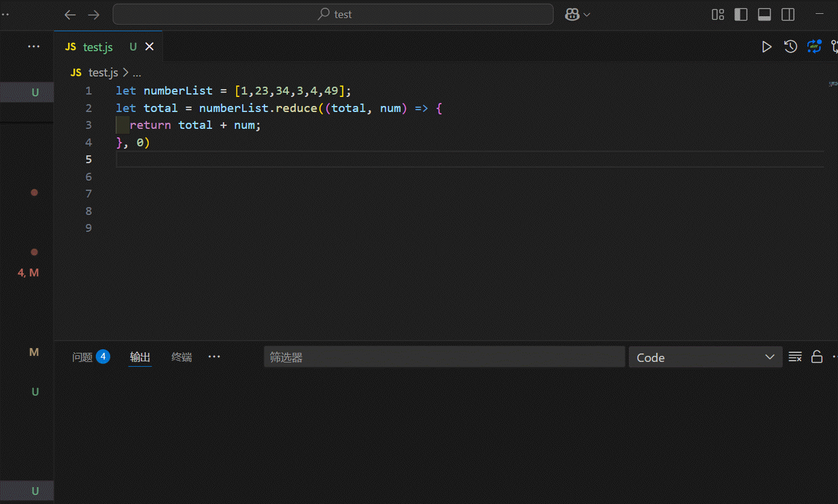Click line number 5 in gutter
This screenshot has width=838, height=504.
[89, 160]
